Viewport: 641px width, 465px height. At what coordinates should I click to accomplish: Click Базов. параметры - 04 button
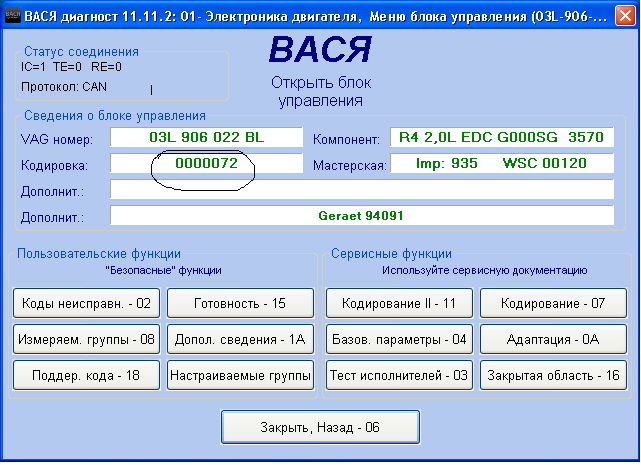399,339
